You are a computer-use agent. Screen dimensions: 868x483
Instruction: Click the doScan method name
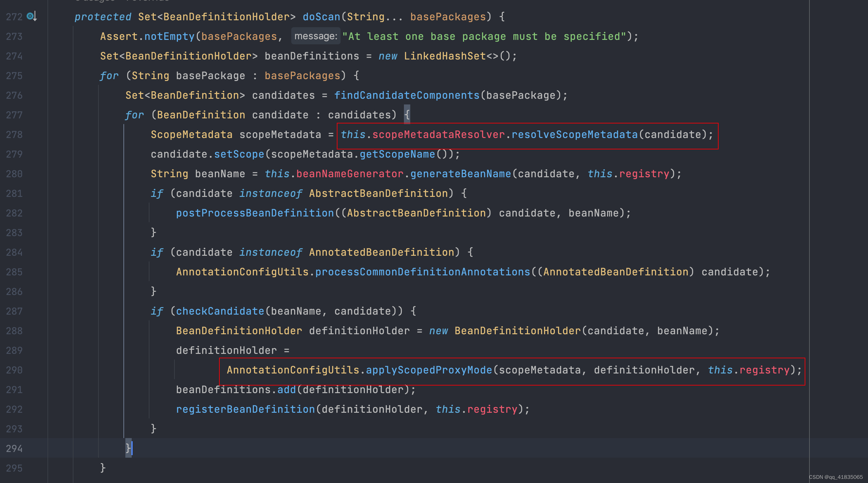[321, 17]
